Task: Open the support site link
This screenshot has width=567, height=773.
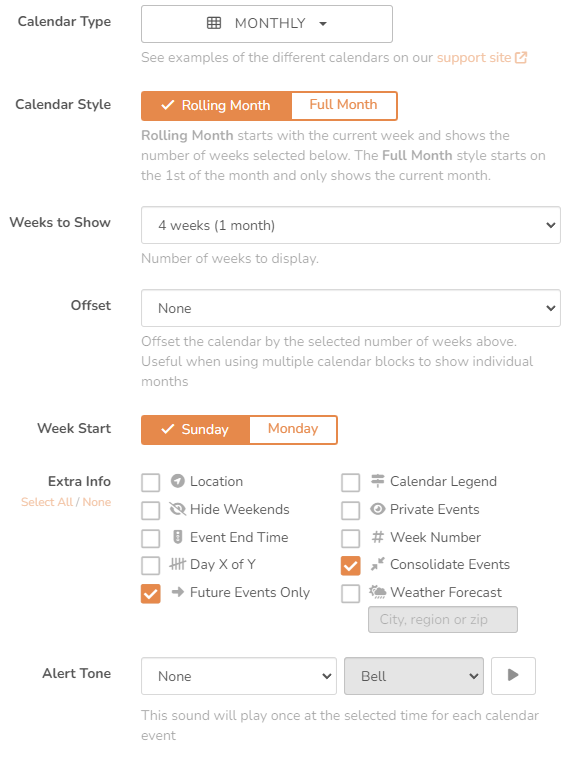Action: pos(474,58)
